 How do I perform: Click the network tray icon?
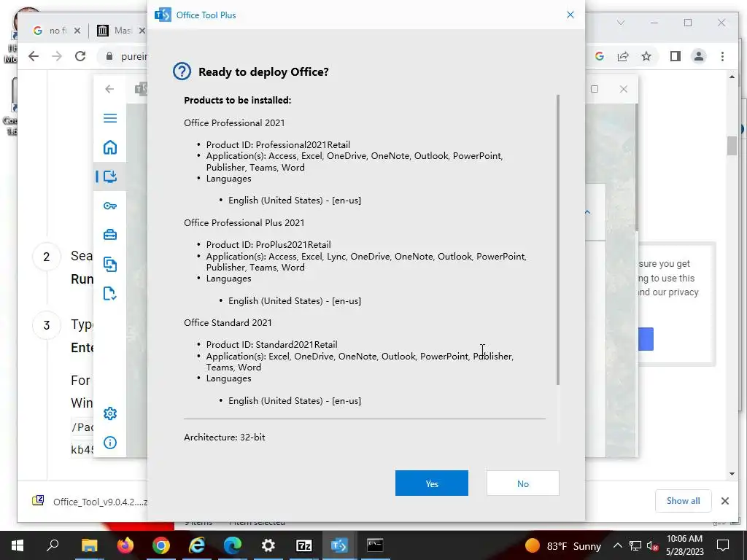[635, 545]
